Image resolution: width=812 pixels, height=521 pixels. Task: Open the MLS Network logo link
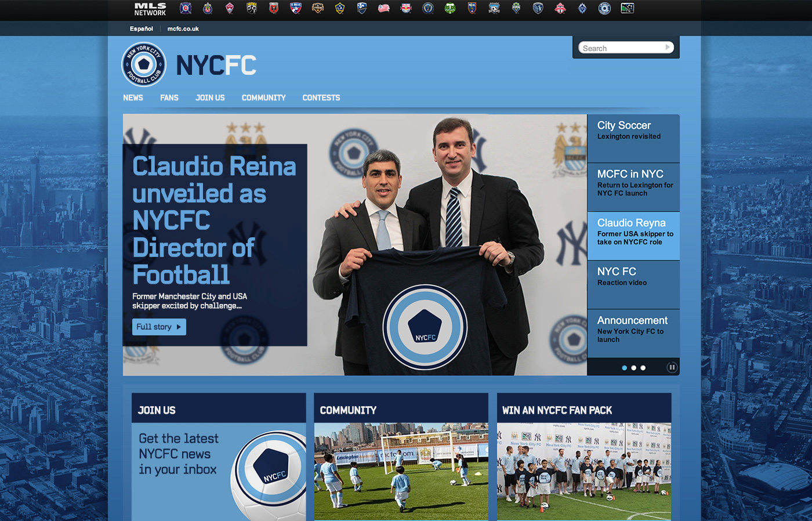click(150, 9)
